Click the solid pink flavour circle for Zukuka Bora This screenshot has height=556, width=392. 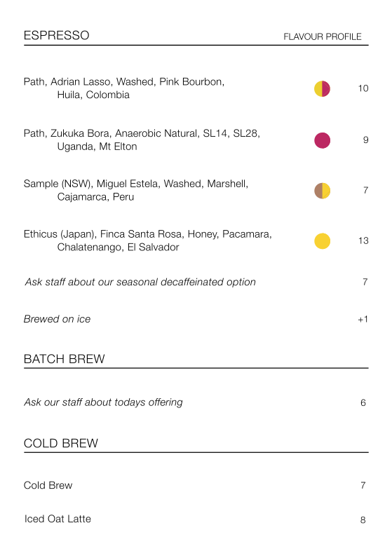(x=322, y=140)
